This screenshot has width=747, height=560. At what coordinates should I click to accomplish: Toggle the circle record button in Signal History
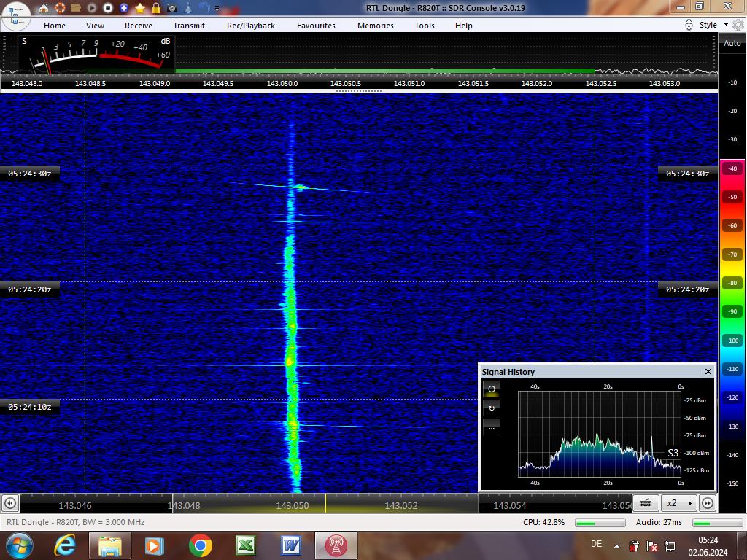coord(492,389)
